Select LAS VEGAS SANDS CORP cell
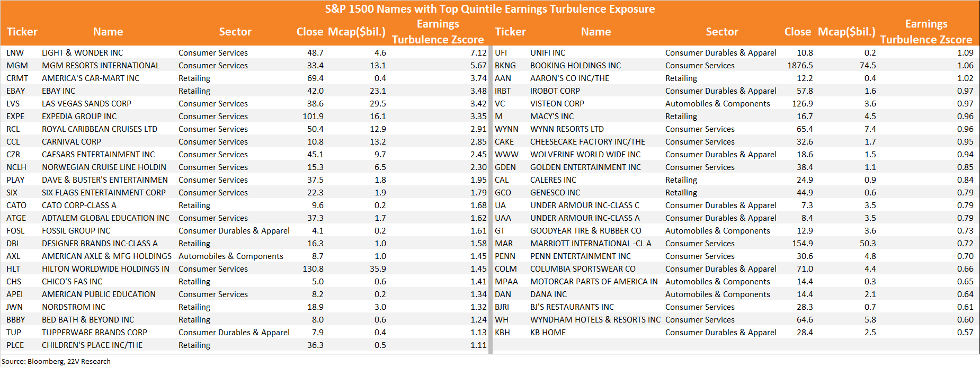 point(86,104)
